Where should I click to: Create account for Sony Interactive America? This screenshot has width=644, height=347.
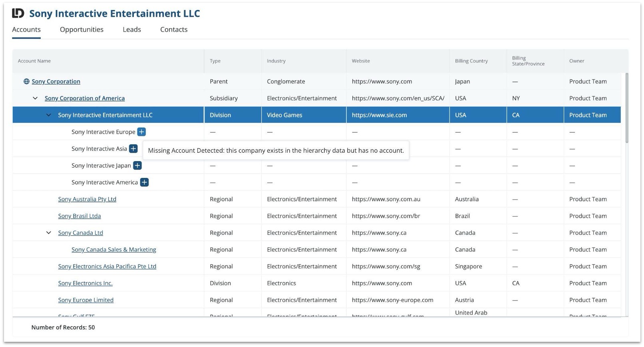click(144, 182)
